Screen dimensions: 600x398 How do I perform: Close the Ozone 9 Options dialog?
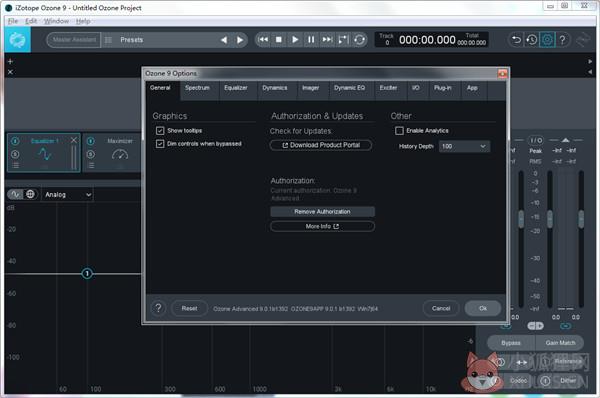click(502, 73)
